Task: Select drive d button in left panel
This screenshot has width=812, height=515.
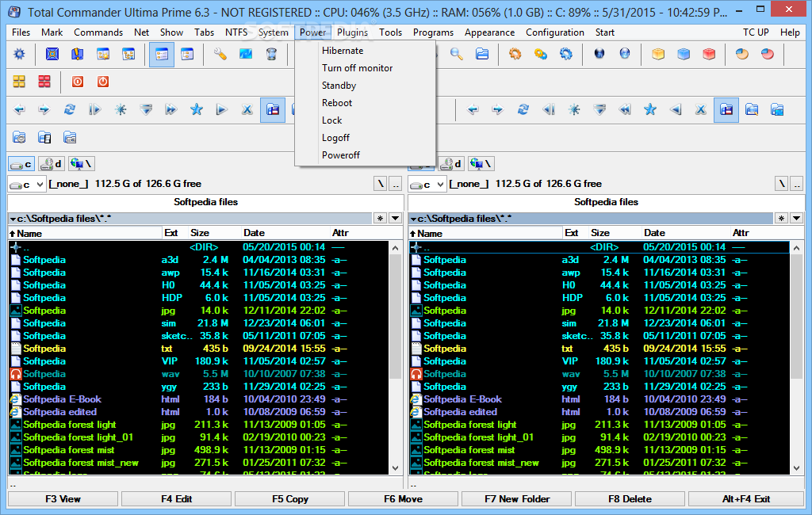Action: coord(52,164)
